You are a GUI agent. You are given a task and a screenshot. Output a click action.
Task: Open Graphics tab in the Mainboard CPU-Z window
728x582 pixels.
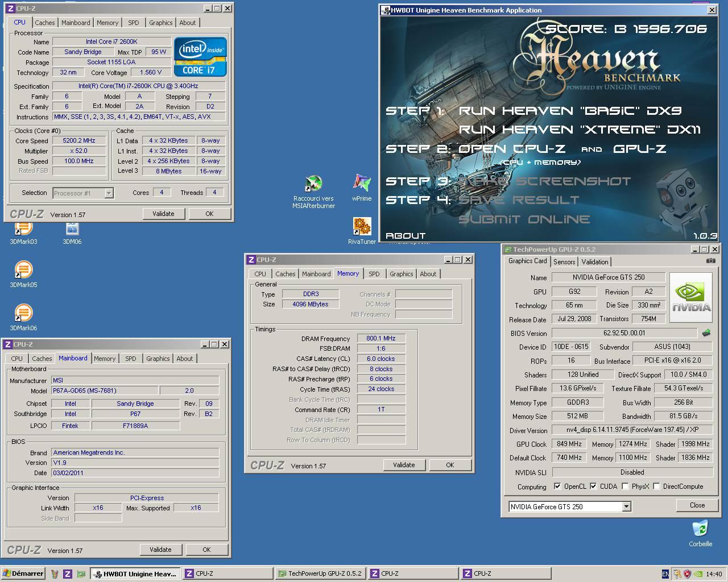click(x=158, y=359)
